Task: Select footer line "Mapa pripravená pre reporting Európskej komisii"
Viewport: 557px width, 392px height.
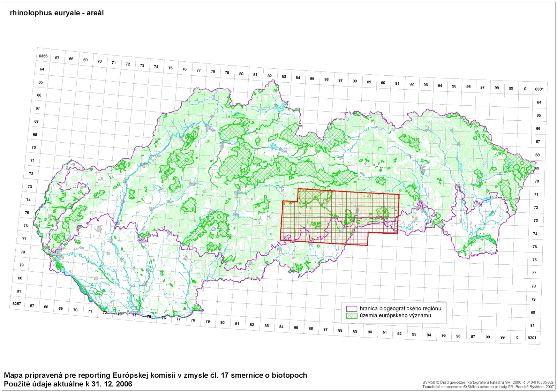Action: [156, 375]
